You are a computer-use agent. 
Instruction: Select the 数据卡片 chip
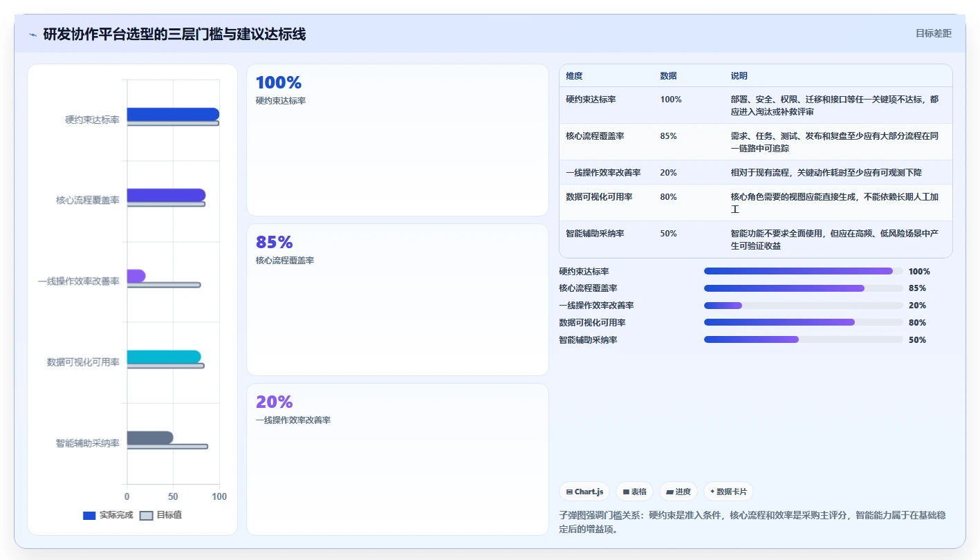point(728,492)
